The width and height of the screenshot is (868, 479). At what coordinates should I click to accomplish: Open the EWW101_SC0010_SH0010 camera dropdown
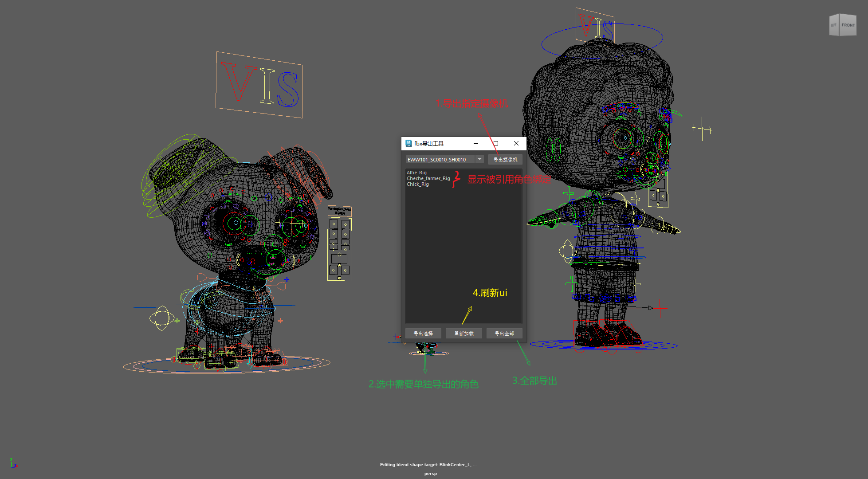click(x=445, y=160)
